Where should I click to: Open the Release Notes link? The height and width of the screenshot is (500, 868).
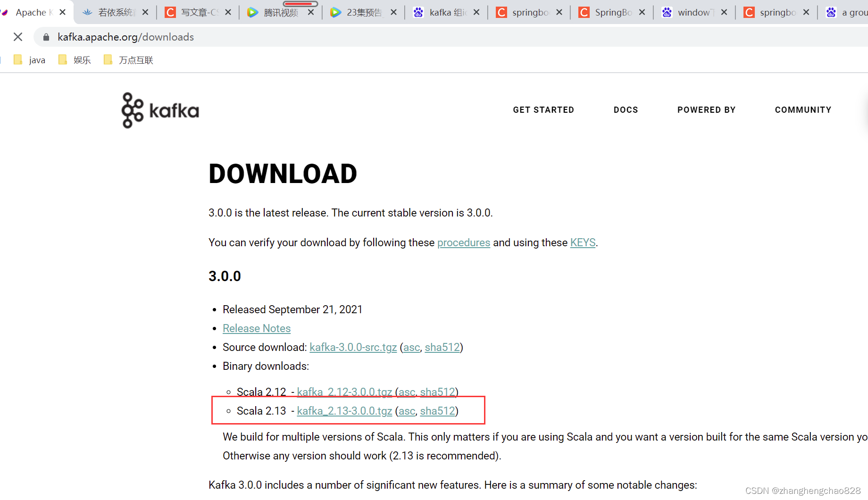pos(257,328)
